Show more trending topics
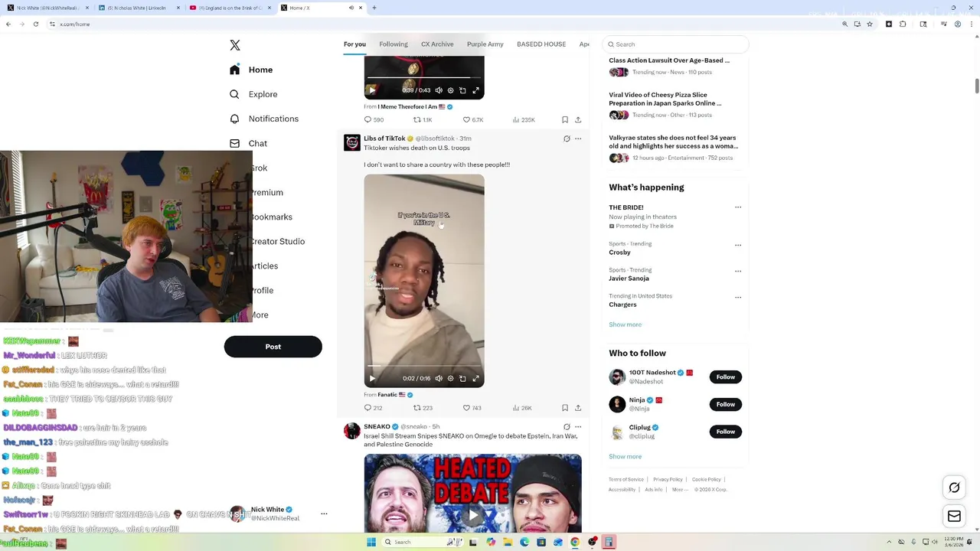This screenshot has width=980, height=551. tap(626, 324)
